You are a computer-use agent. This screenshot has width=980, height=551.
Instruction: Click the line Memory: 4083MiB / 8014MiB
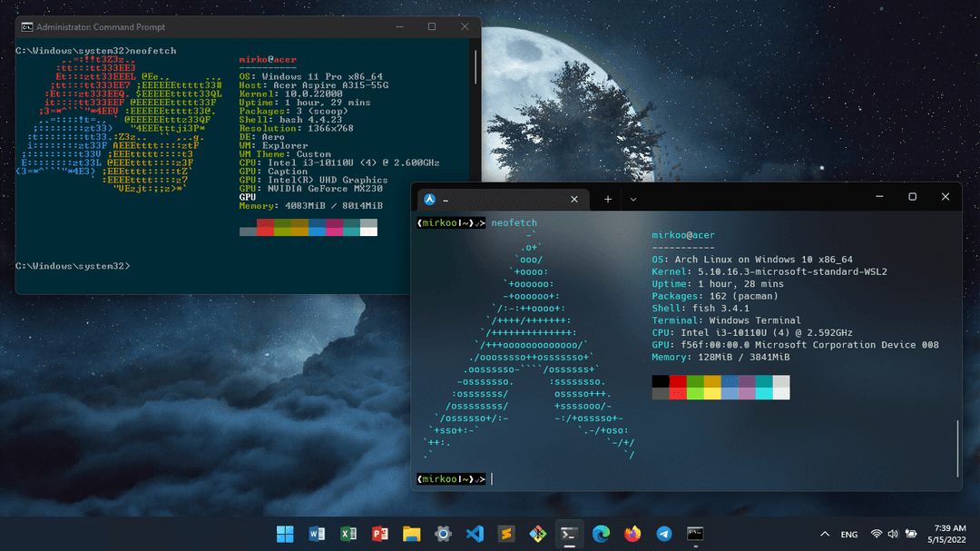coord(310,206)
